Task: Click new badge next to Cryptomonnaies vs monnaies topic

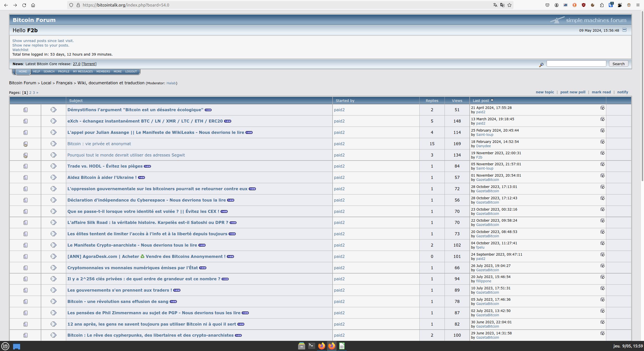Action: tap(203, 268)
